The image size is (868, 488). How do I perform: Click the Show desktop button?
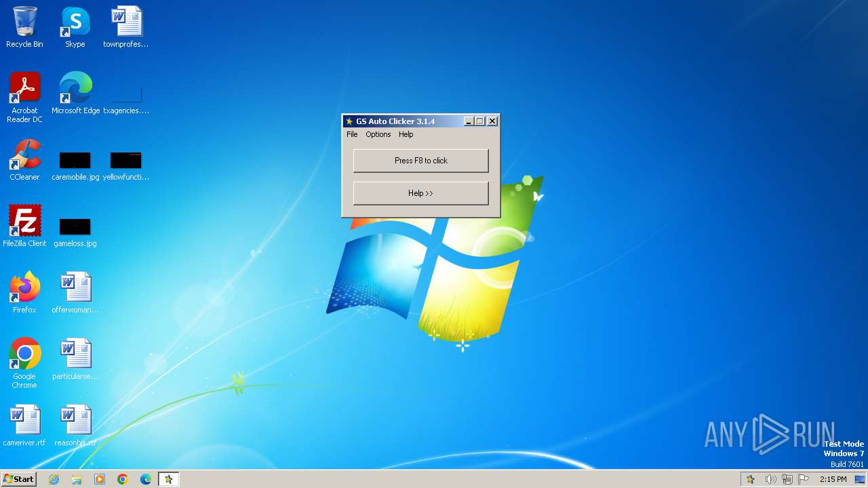861,479
